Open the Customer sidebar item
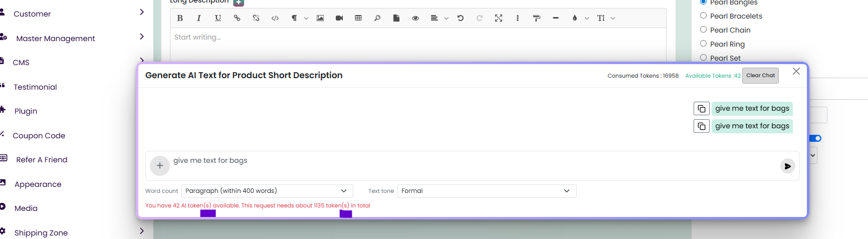 [x=32, y=14]
